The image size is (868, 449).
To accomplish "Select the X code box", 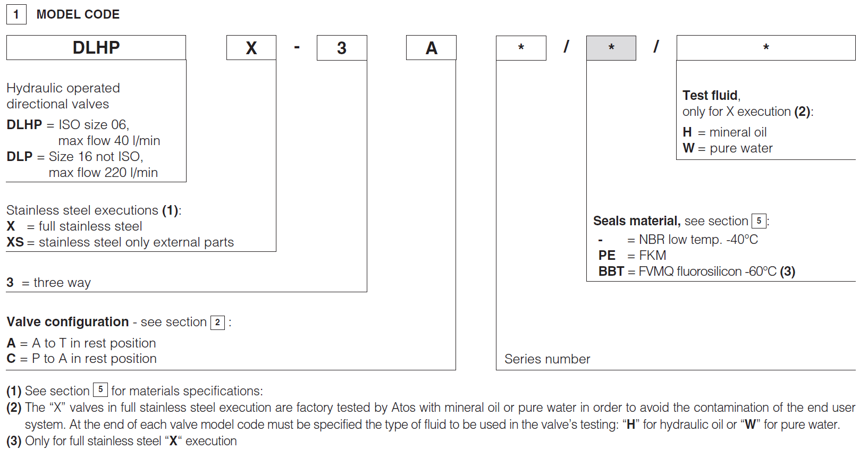I will [251, 48].
